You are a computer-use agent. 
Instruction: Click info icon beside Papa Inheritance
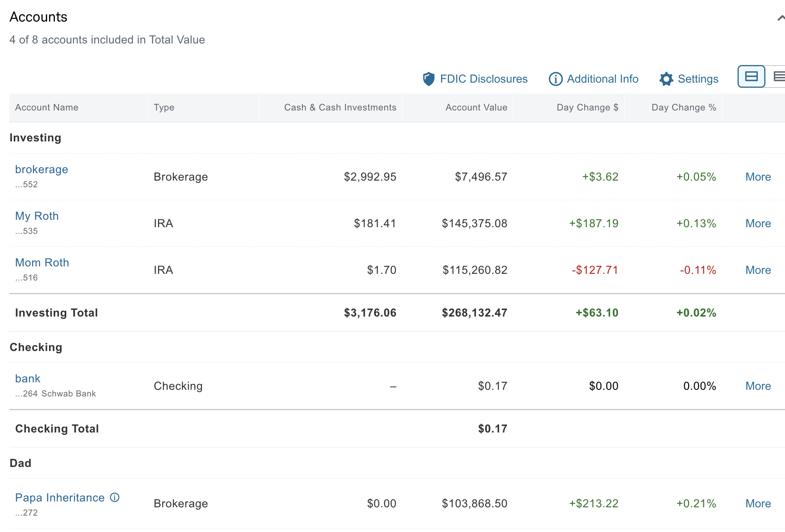(114, 497)
